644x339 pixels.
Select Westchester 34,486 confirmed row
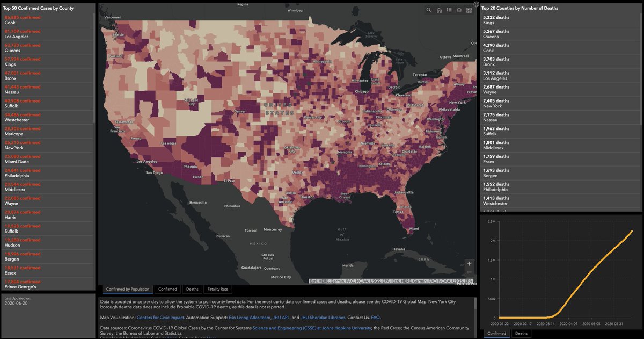48,118
